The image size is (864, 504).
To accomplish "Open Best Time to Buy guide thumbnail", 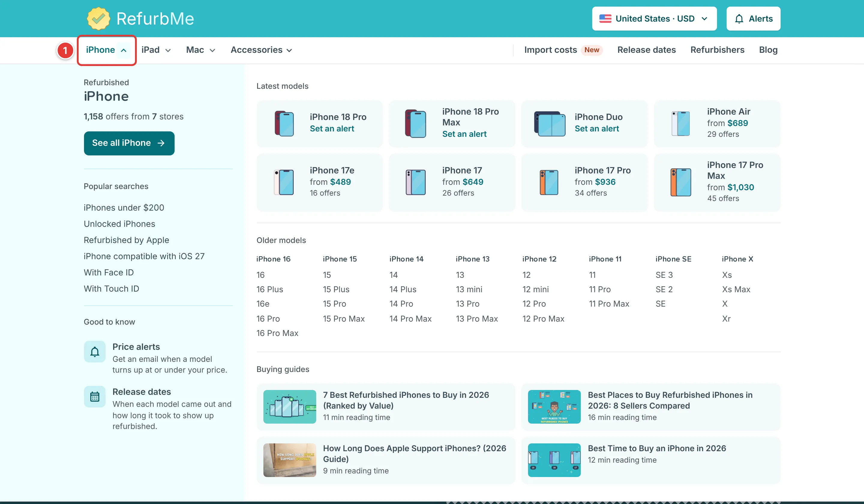I will click(x=554, y=460).
